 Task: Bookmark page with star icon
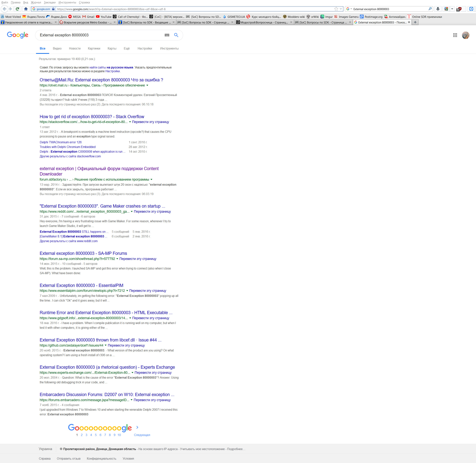tap(336, 9)
